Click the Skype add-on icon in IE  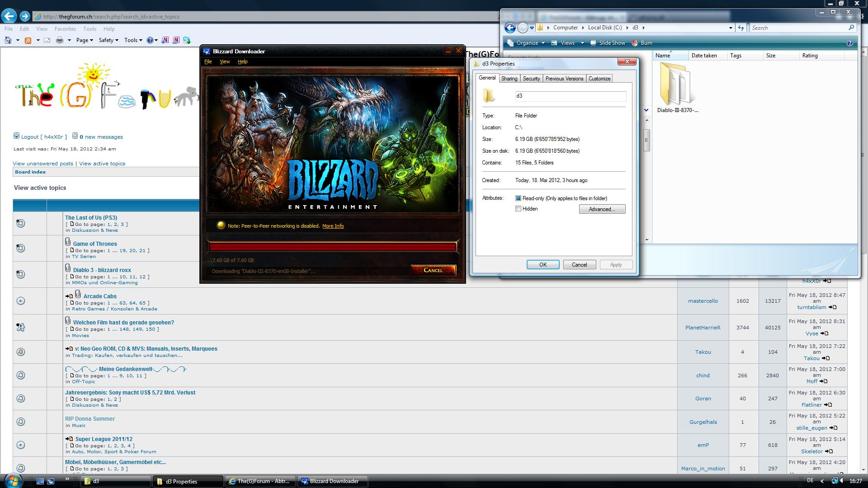[x=187, y=40]
